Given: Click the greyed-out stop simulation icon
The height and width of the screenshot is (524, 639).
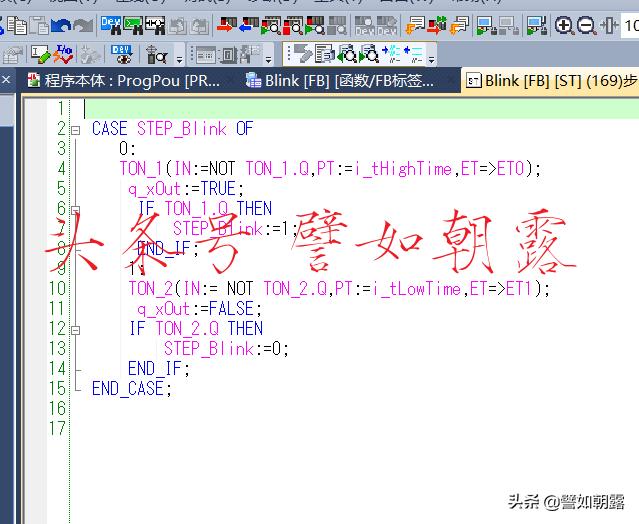Looking at the screenshot, I should coord(509,25).
